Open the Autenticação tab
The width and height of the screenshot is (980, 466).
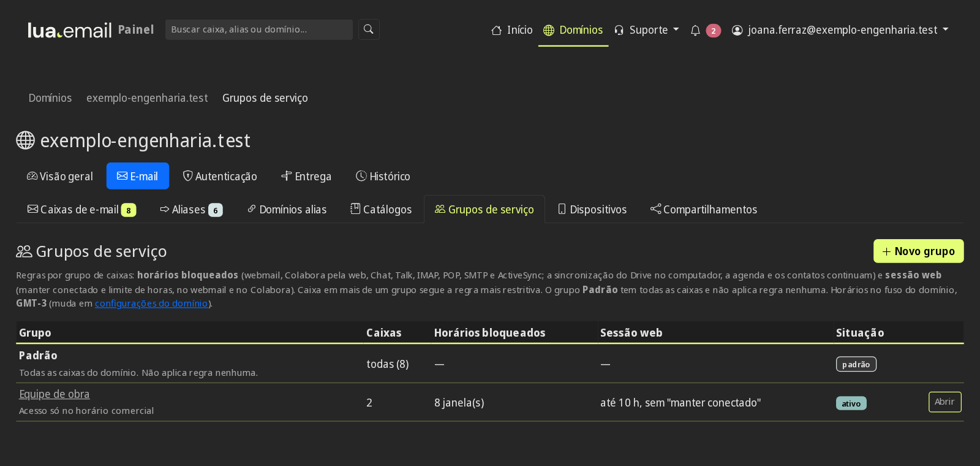[x=220, y=176]
